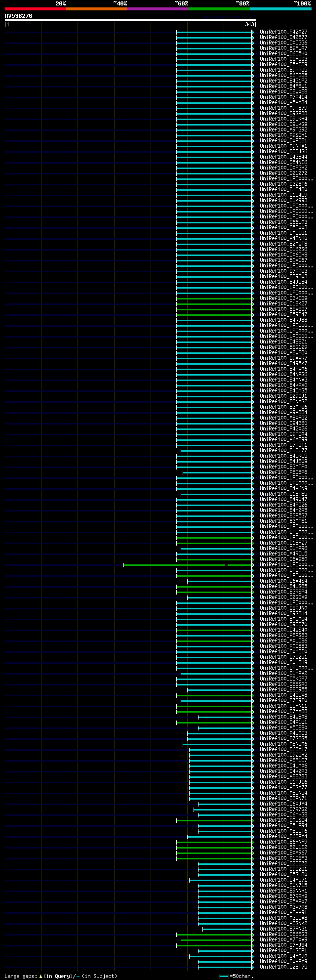Click the green alignment bar for UniRef100_C3KID9
This screenshot has width=316, height=980.
click(x=215, y=298)
